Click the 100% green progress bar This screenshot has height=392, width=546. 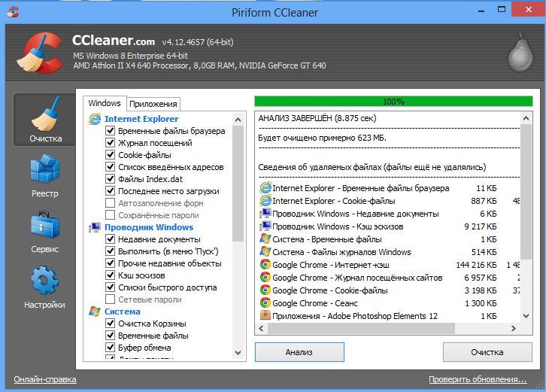click(393, 102)
